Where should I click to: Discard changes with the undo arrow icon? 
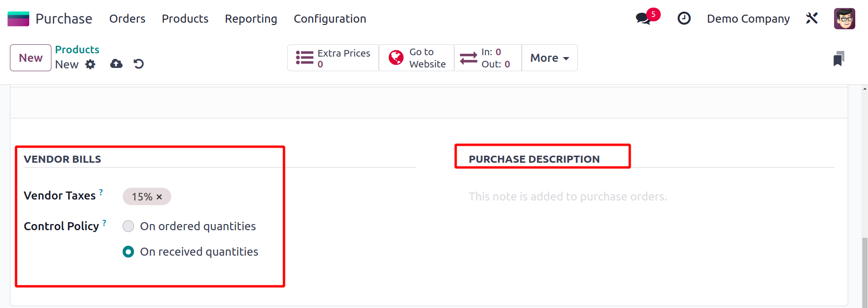pyautogui.click(x=138, y=64)
